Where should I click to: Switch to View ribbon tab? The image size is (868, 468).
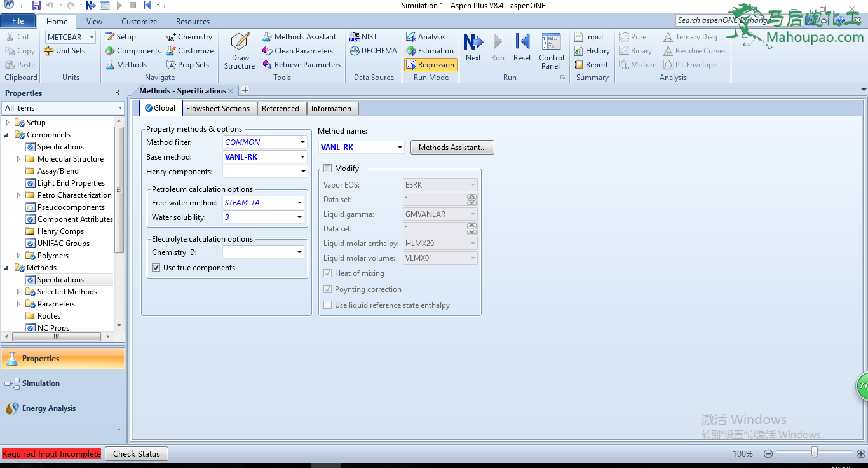[94, 21]
